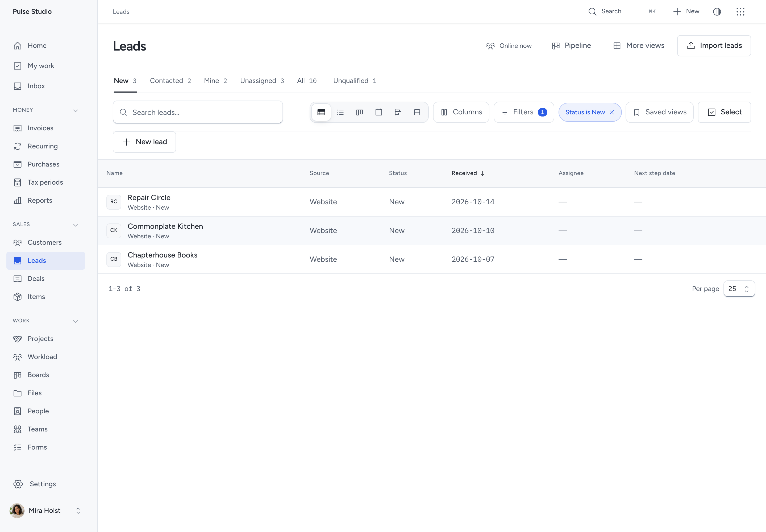The width and height of the screenshot is (766, 532).
Task: Open the Inbox
Action: (46, 86)
